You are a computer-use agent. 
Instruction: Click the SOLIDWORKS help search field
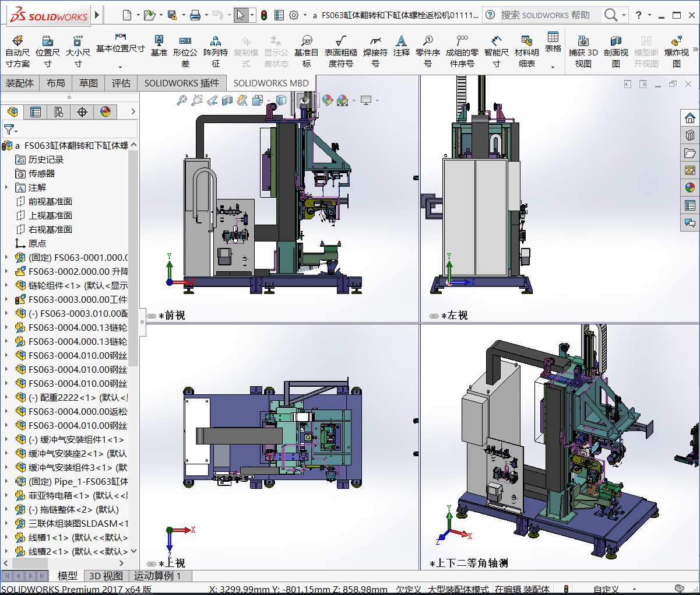(550, 15)
